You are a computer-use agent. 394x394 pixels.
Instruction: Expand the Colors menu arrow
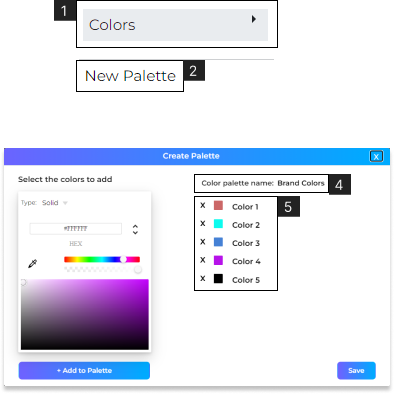pos(254,19)
